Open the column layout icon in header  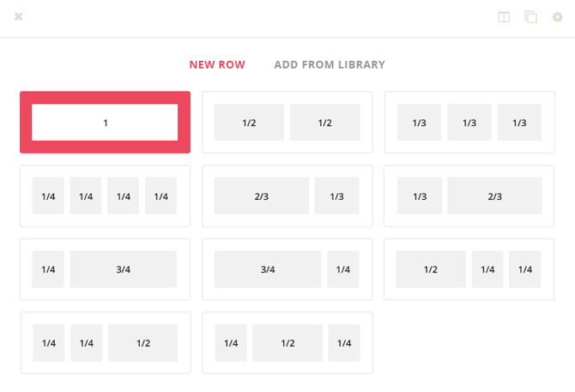504,17
